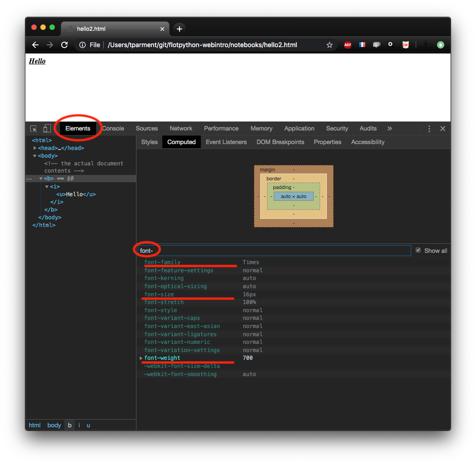Open the DevTools three-dot menu

click(429, 128)
